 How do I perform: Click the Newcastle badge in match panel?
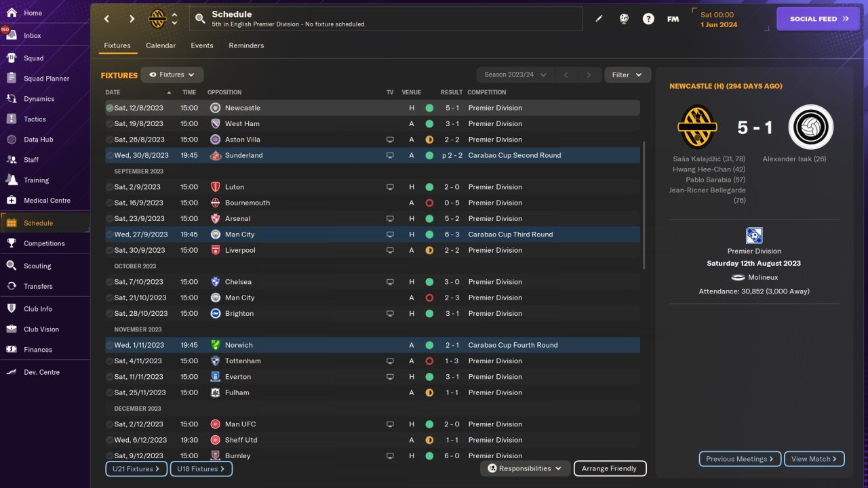pyautogui.click(x=810, y=127)
